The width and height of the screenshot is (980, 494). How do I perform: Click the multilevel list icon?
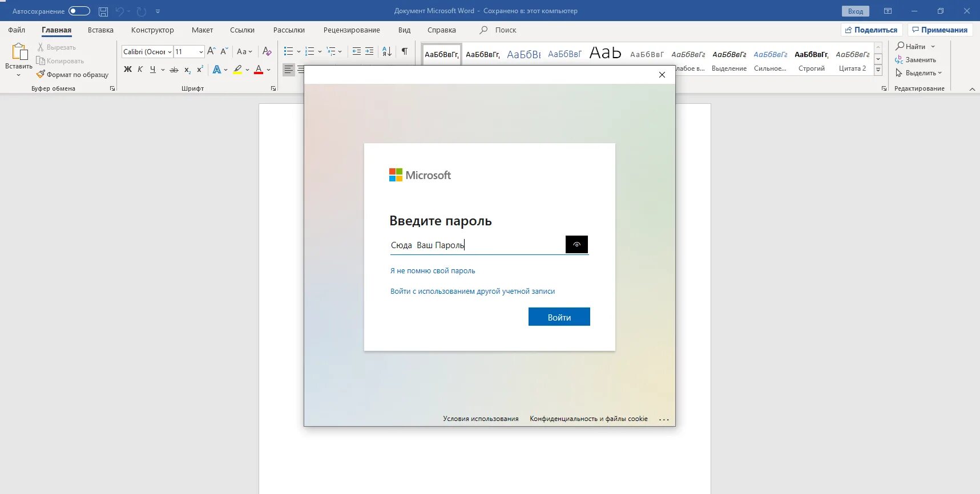coord(331,51)
